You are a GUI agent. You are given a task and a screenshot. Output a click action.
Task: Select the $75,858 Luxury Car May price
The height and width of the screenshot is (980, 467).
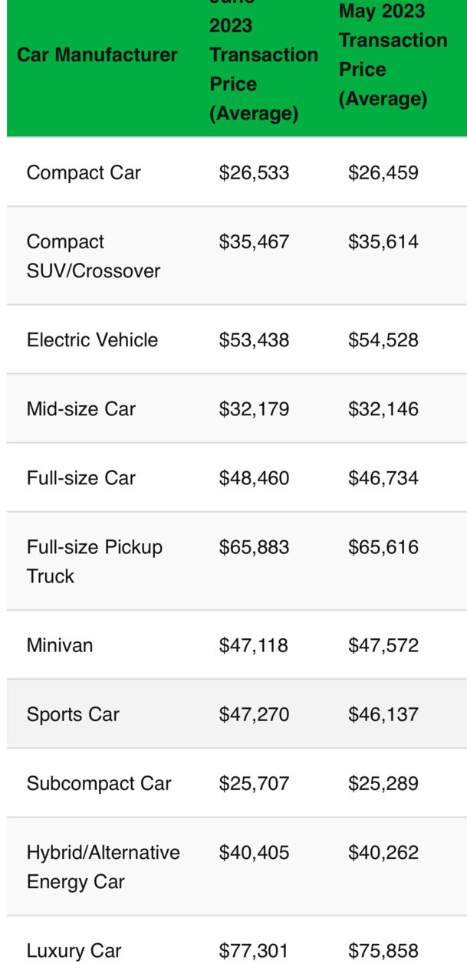(383, 951)
